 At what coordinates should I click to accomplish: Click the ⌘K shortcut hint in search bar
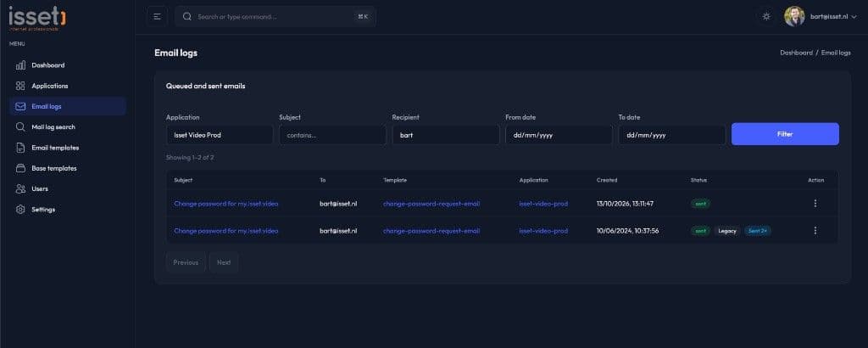pyautogui.click(x=363, y=17)
